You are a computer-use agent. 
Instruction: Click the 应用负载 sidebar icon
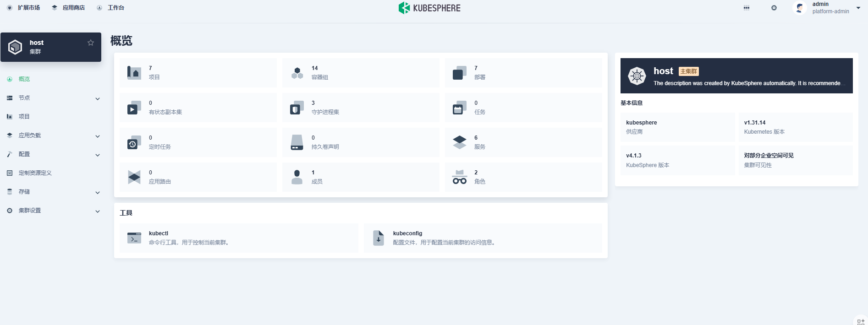(x=10, y=135)
